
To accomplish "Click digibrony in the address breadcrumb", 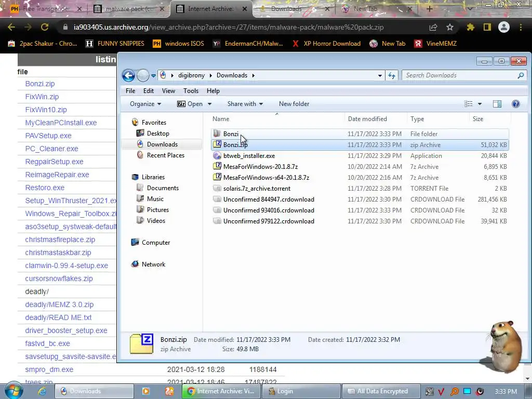I will (x=191, y=75).
